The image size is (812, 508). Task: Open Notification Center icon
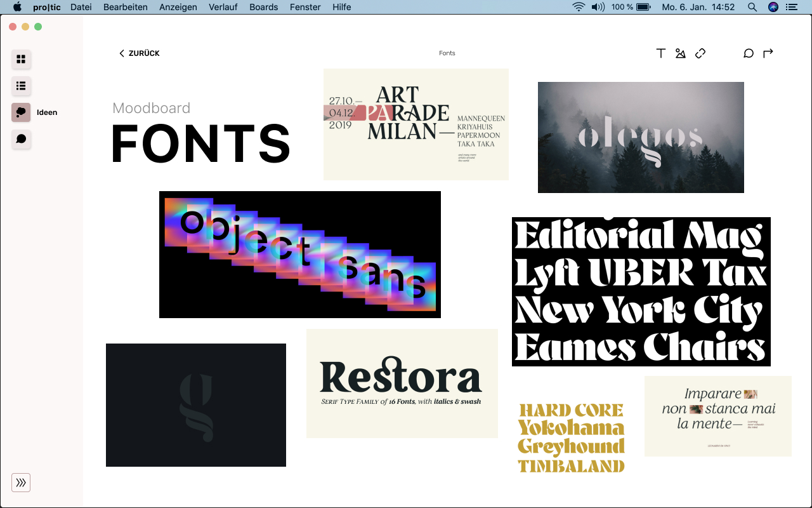coord(791,7)
